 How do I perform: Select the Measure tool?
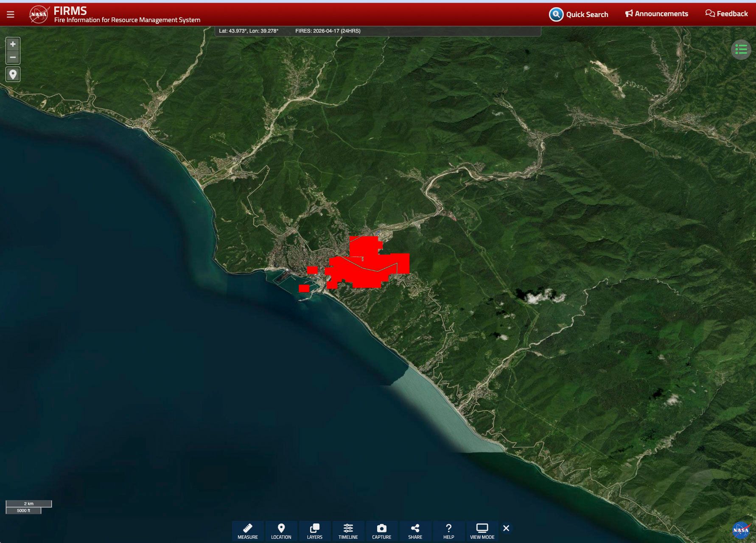pos(248,531)
